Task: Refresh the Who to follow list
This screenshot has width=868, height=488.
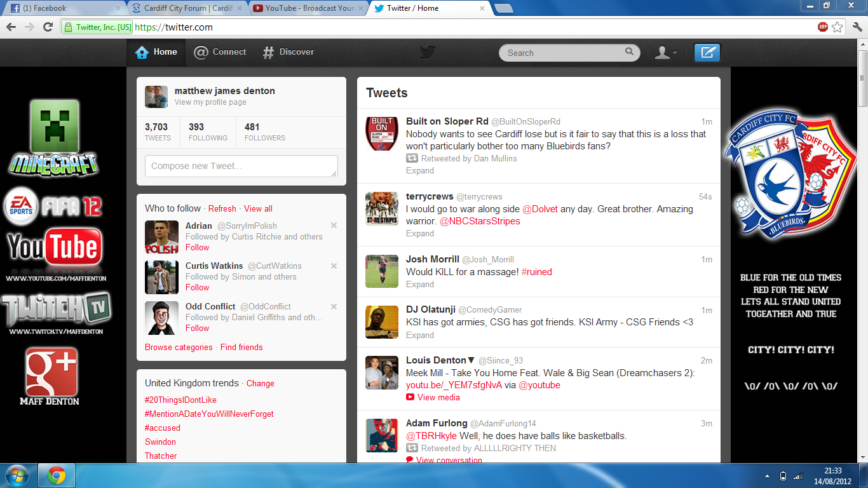Action: click(x=222, y=208)
